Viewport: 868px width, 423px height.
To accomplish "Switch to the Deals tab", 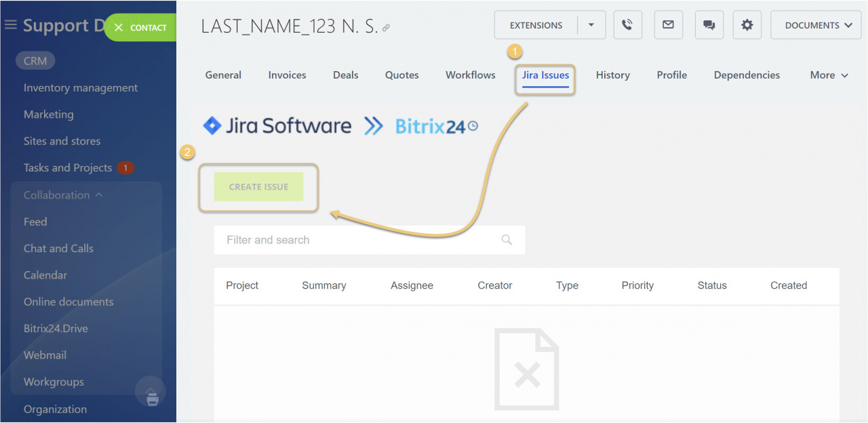I will point(346,75).
